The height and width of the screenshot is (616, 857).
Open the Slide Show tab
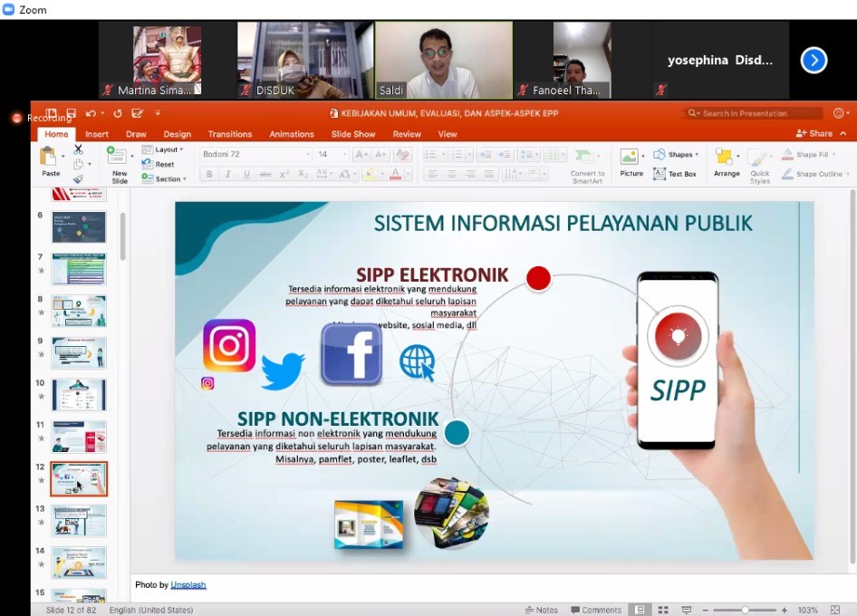(353, 134)
